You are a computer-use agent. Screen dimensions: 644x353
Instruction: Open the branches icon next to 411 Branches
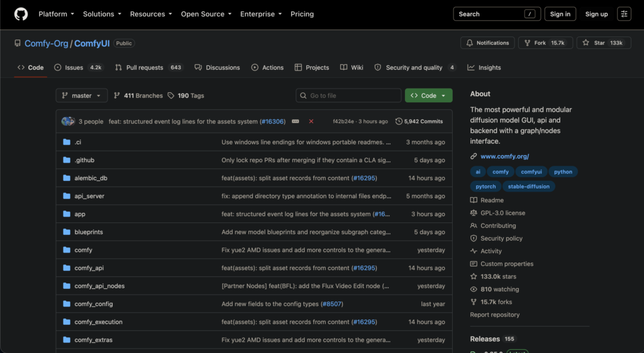[x=116, y=95]
